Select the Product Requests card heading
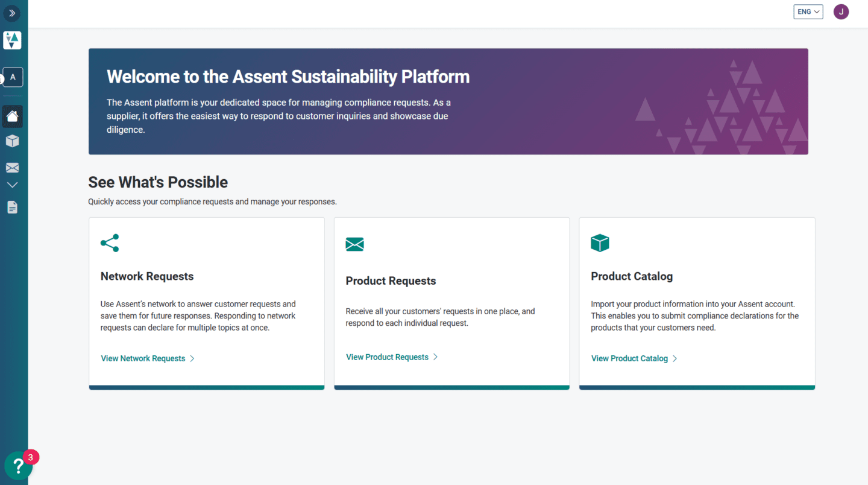Screen dimensions: 868x485 (x=391, y=281)
